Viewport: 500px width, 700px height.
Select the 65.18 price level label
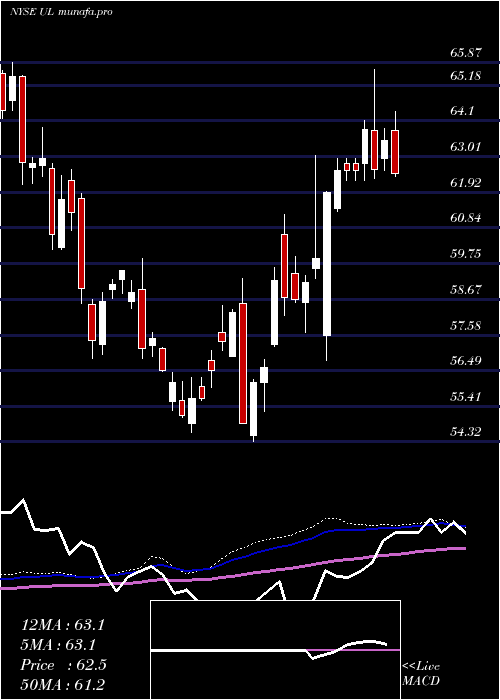pyautogui.click(x=466, y=75)
